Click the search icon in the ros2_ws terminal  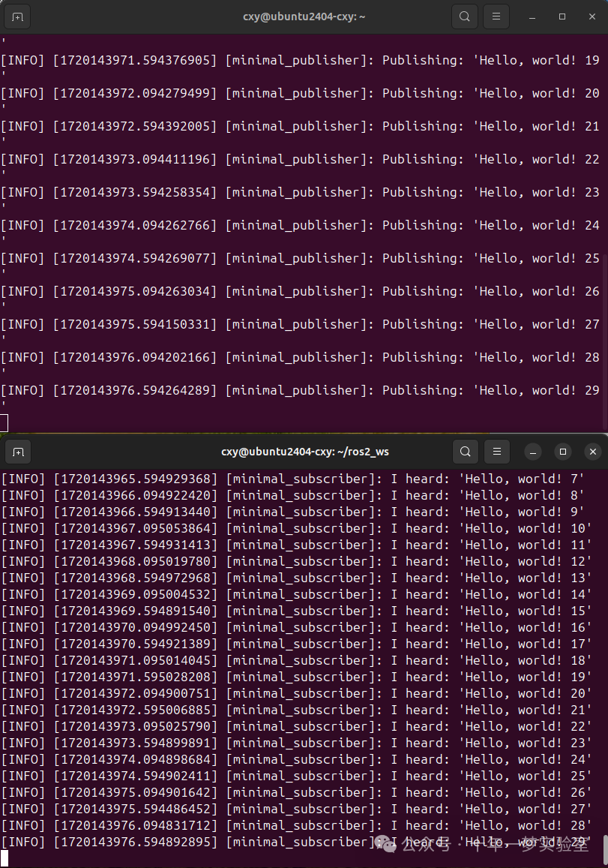(x=466, y=452)
